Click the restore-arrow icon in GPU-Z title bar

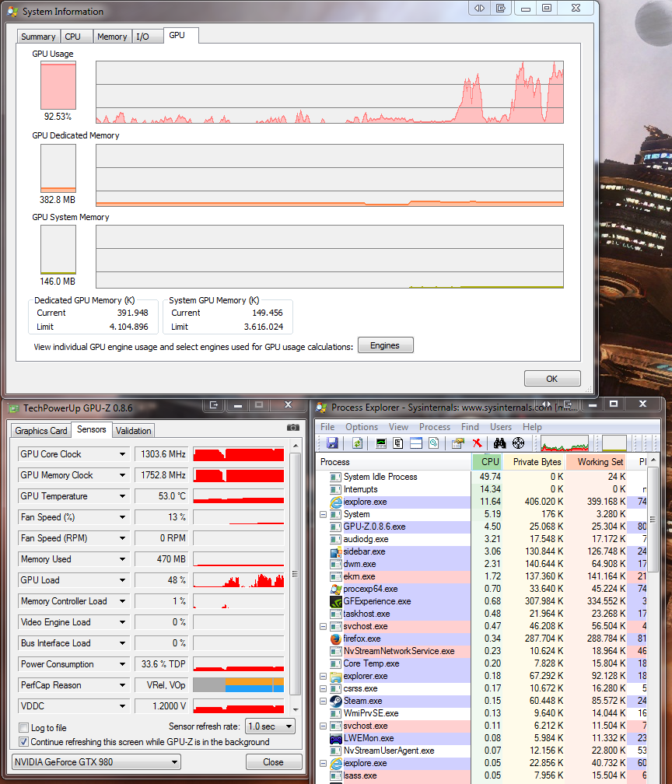coord(214,405)
